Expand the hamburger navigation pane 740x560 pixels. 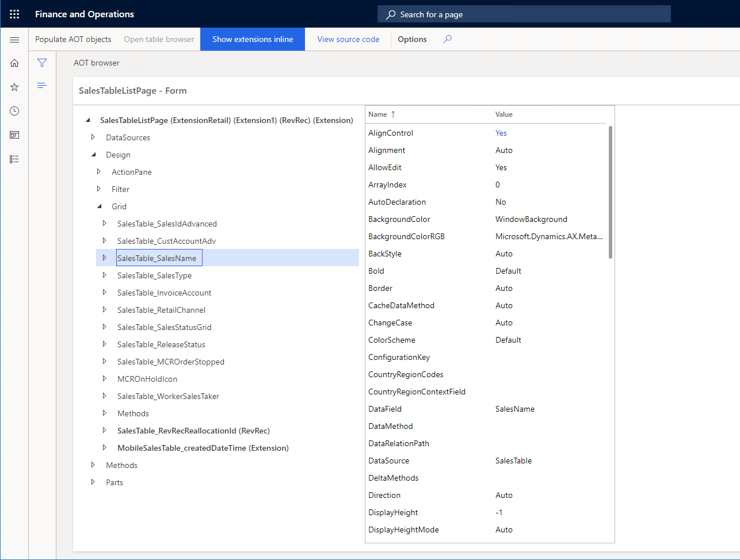pos(14,40)
